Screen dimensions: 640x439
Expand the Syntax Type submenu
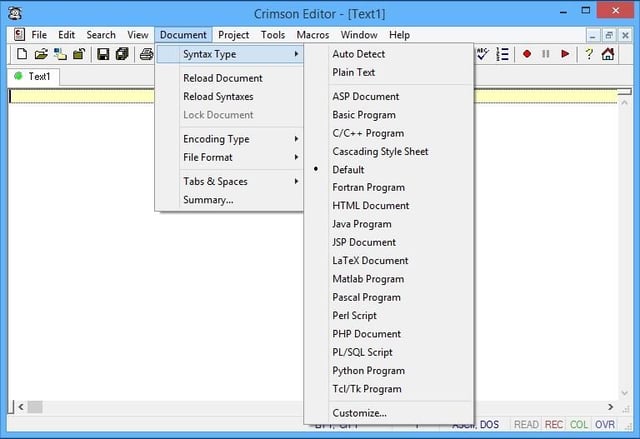[x=229, y=54]
